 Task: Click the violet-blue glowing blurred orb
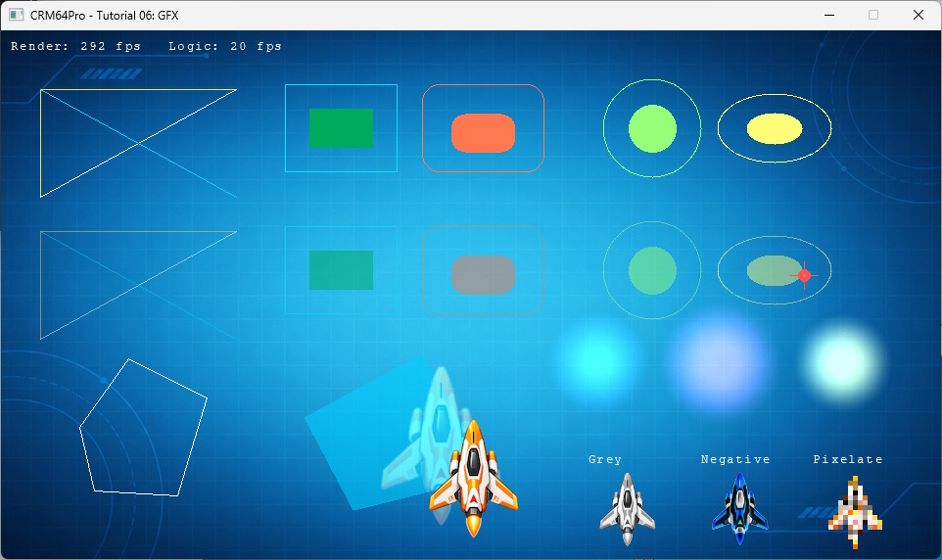[x=719, y=362]
